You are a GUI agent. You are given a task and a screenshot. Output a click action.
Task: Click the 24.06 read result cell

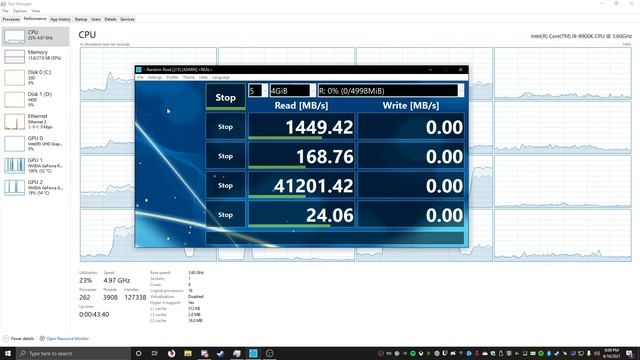(302, 215)
